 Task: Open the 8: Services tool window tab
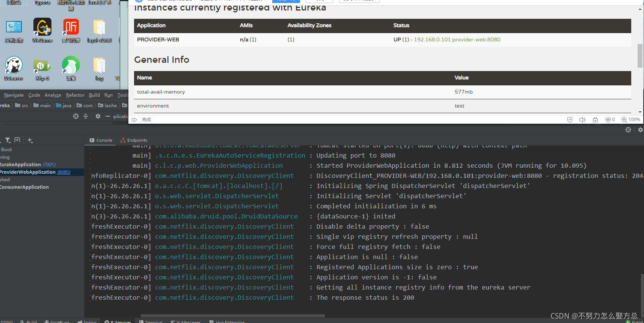(118, 321)
